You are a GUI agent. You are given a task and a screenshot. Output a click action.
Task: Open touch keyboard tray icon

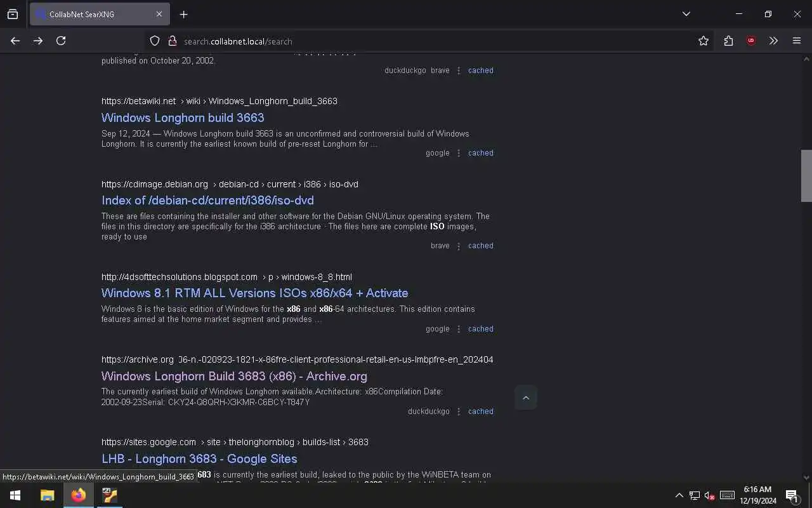pyautogui.click(x=728, y=495)
